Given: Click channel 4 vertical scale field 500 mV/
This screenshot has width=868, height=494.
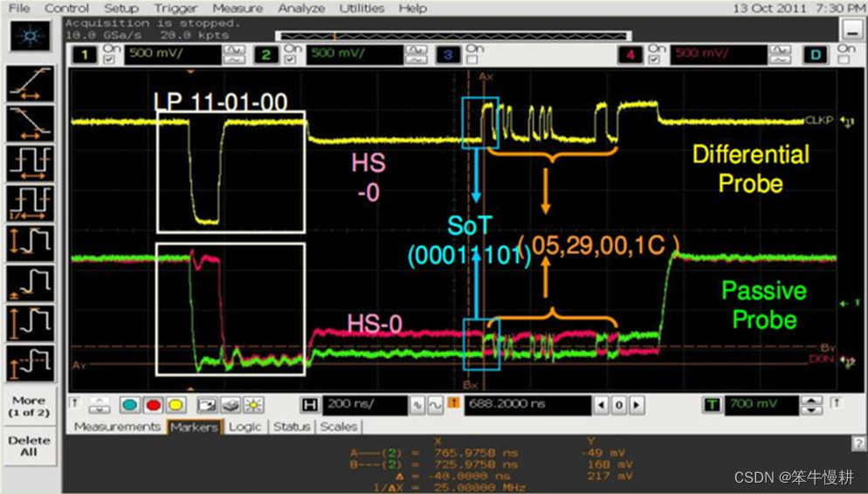Looking at the screenshot, I should click(719, 55).
